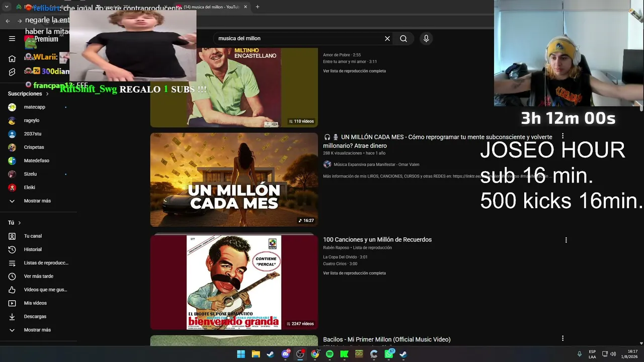This screenshot has height=362, width=644.
Task: Open a new browser tab
Action: pos(258,7)
